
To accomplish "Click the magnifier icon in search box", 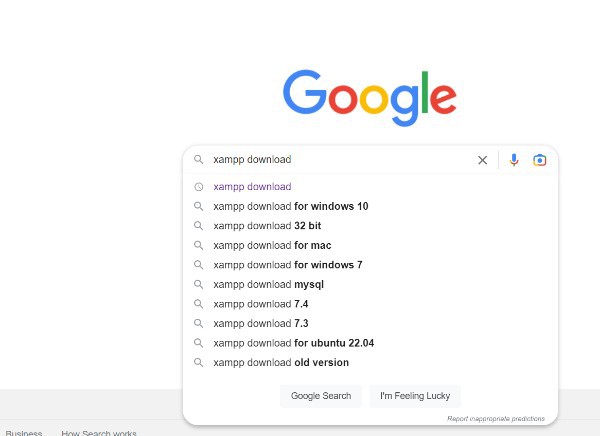I will [x=198, y=159].
